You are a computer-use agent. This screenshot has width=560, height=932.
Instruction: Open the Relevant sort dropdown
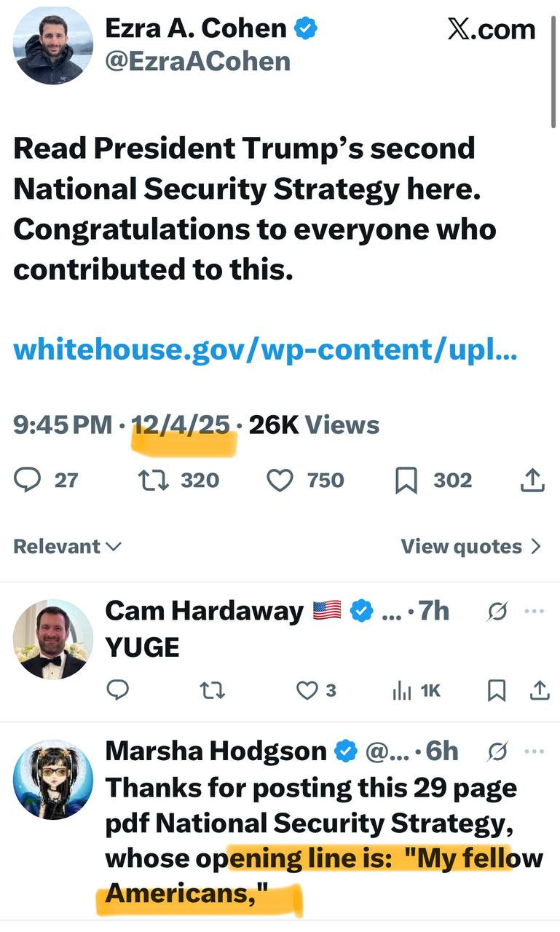click(67, 546)
